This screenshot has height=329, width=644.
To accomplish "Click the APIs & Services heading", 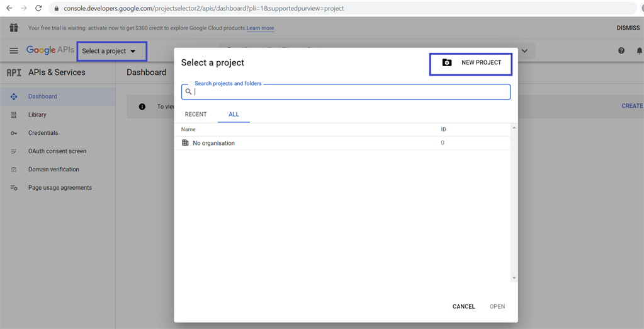I will coord(57,72).
